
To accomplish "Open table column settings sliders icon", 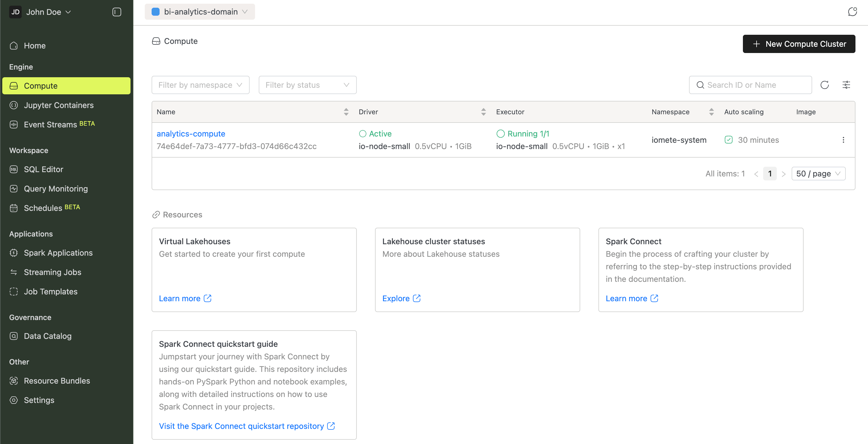I will coord(846,85).
